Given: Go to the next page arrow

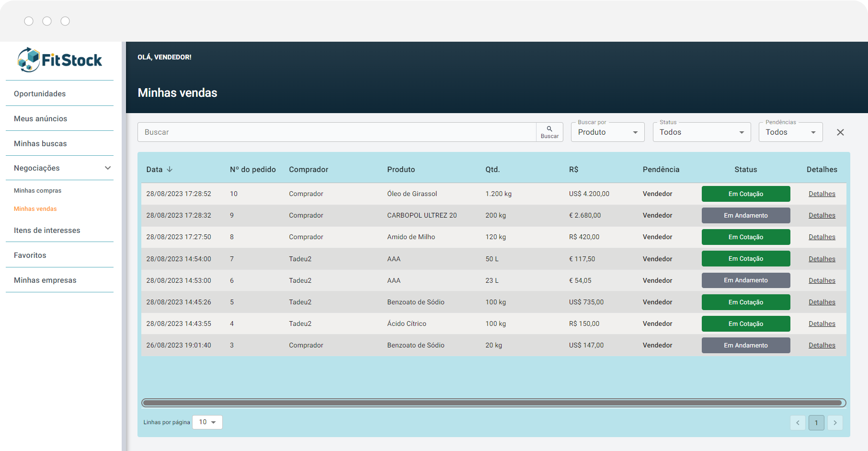Looking at the screenshot, I should pos(835,423).
